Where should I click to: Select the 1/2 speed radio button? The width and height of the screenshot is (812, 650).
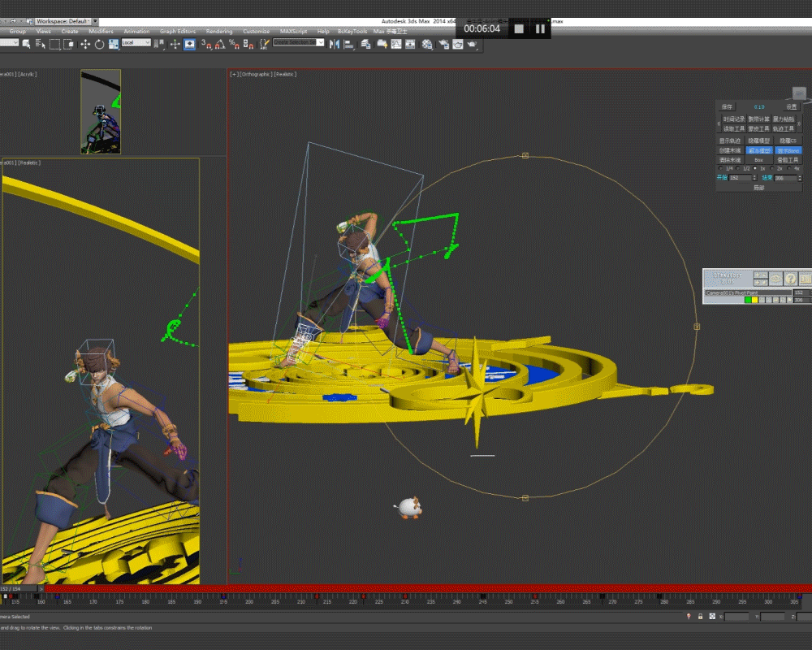tap(737, 168)
